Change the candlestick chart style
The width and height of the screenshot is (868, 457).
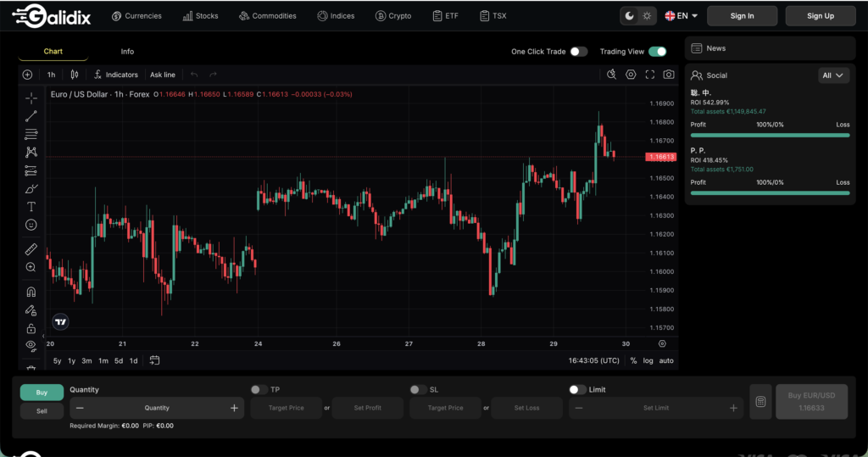click(x=75, y=75)
